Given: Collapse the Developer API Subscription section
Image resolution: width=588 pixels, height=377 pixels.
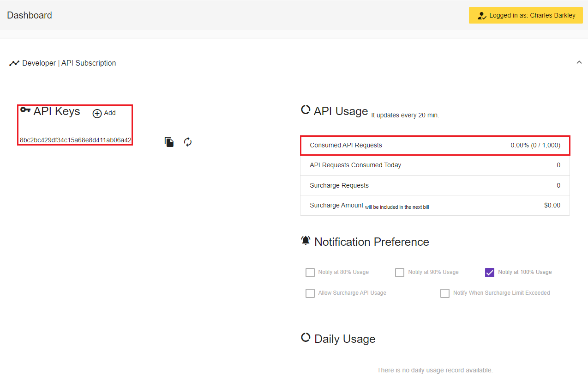Looking at the screenshot, I should pyautogui.click(x=579, y=61).
